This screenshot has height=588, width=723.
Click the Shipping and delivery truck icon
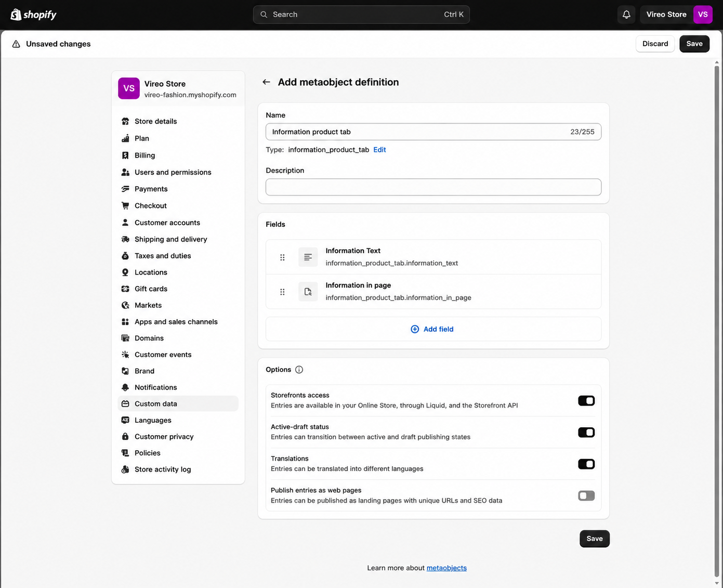(x=125, y=239)
